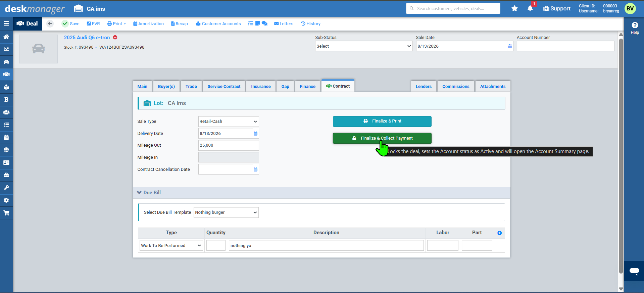Image resolution: width=644 pixels, height=293 pixels.
Task: Open the 2025 Audi Q6 e-tron vehicle link
Action: pyautogui.click(x=87, y=38)
